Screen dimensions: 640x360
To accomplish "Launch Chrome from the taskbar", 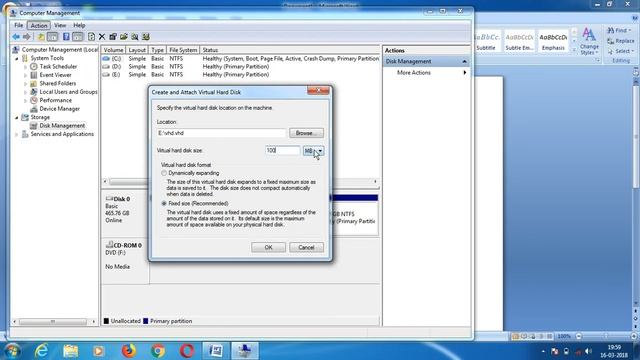I will point(158,351).
